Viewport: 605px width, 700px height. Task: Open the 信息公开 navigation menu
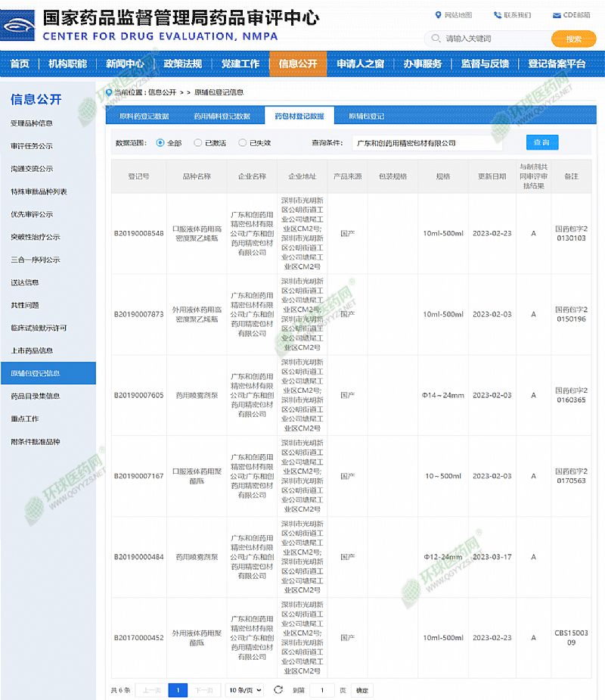pyautogui.click(x=298, y=64)
